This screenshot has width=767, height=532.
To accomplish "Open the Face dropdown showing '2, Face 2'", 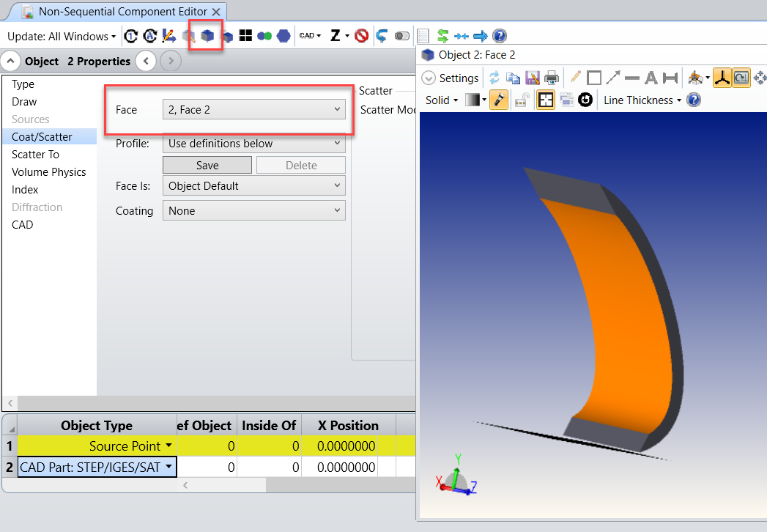I will click(x=254, y=110).
